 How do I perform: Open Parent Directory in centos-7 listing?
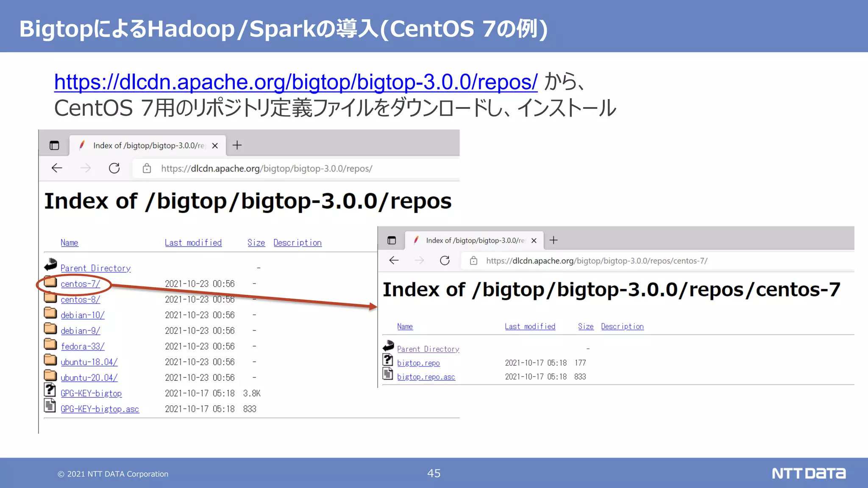coord(428,349)
